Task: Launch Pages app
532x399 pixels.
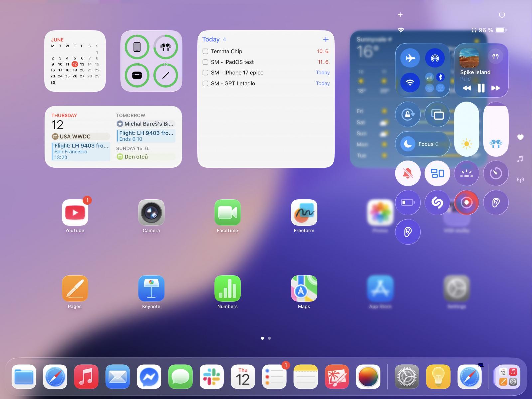Action: coord(75,289)
